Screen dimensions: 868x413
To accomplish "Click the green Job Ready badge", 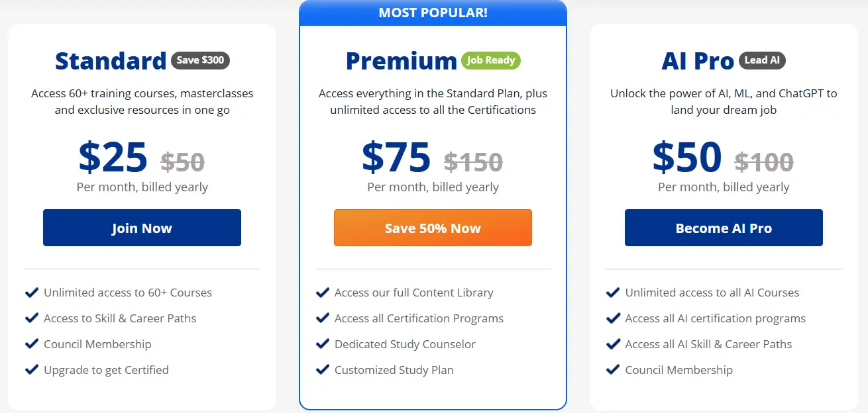I will 491,60.
